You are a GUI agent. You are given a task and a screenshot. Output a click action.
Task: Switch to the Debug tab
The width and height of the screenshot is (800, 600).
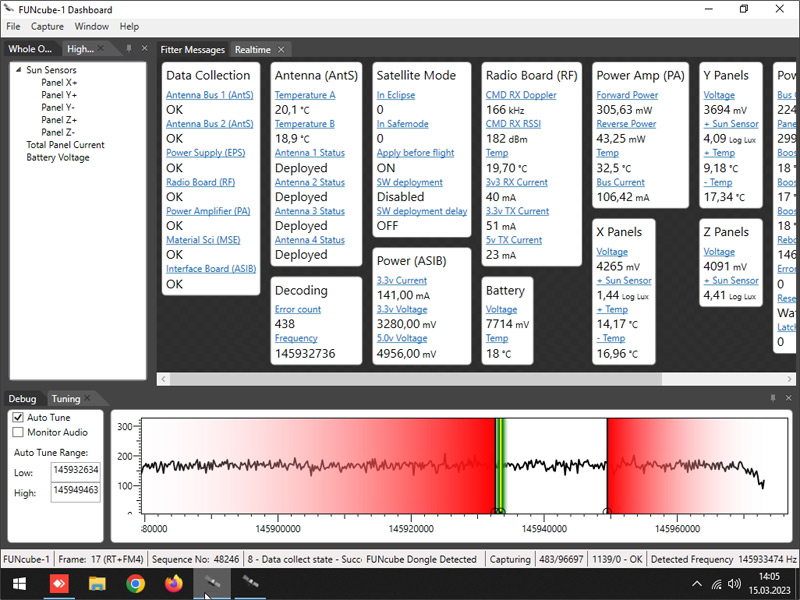[x=22, y=398]
